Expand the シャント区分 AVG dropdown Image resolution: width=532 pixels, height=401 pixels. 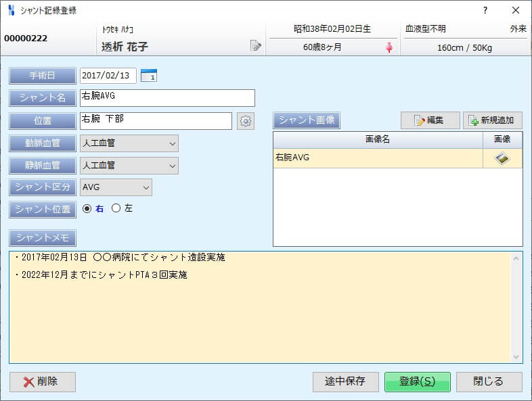(x=116, y=187)
